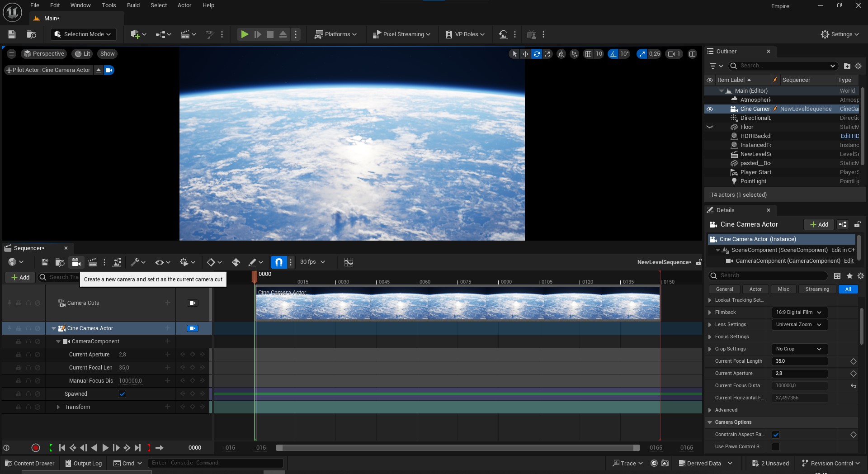Click Camera Cuts thumbnail clip in timeline
868x474 pixels.
click(458, 303)
